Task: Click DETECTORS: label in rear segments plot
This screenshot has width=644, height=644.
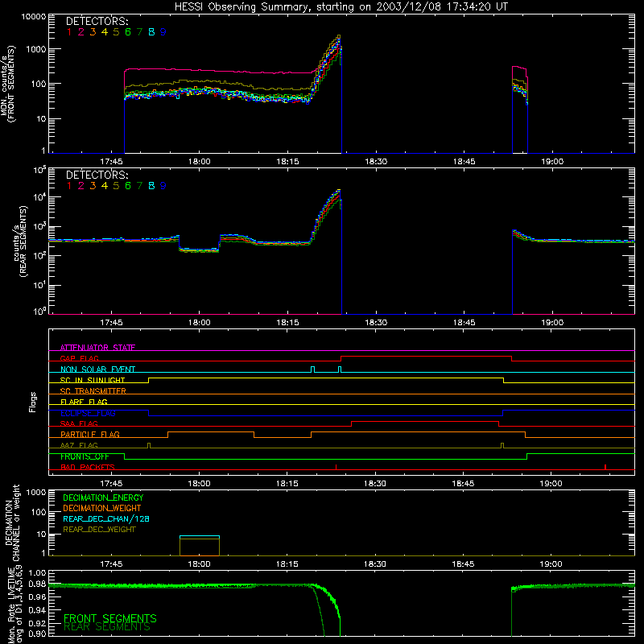Action: click(x=97, y=175)
